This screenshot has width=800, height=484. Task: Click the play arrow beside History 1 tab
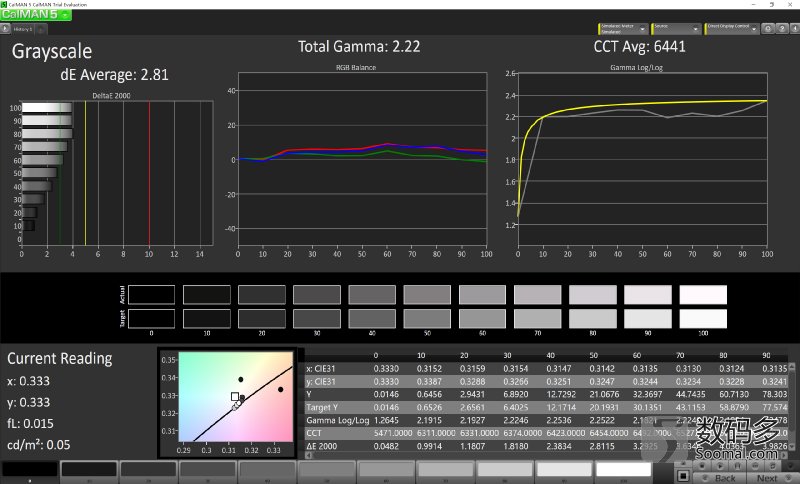pos(5,29)
